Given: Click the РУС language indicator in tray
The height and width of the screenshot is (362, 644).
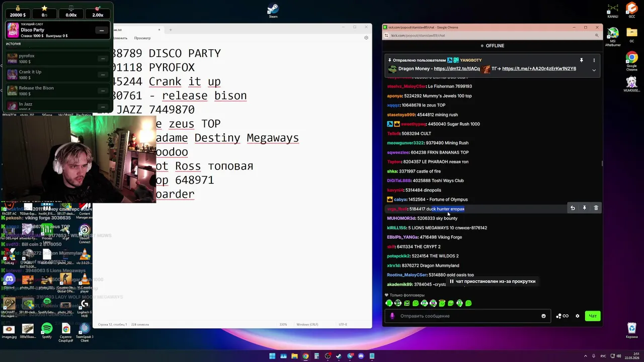Looking at the screenshot, I should click(x=604, y=356).
